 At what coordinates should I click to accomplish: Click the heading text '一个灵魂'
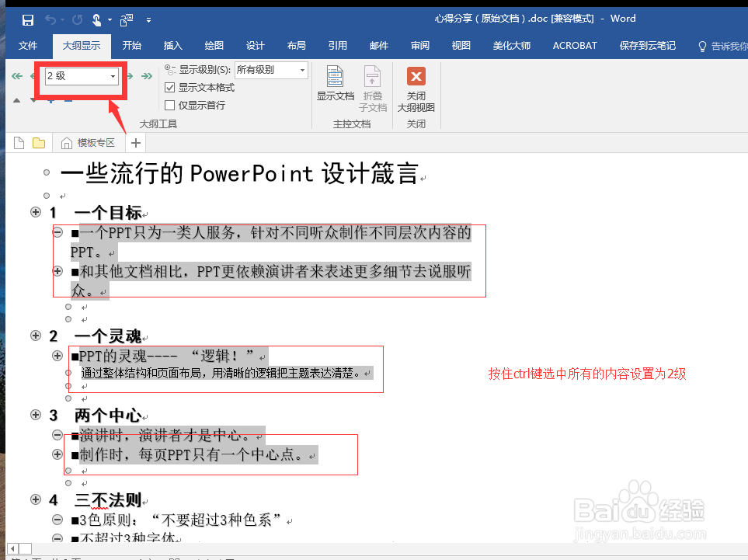click(x=108, y=336)
